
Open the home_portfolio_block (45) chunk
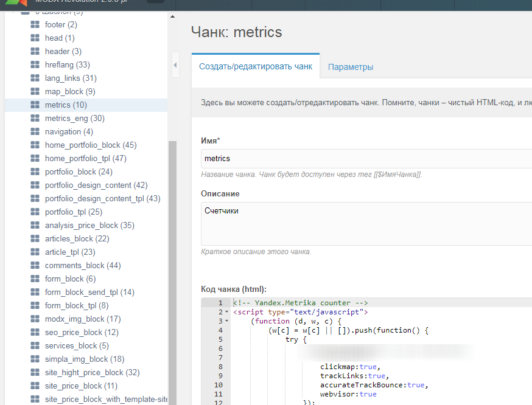pyautogui.click(x=91, y=145)
